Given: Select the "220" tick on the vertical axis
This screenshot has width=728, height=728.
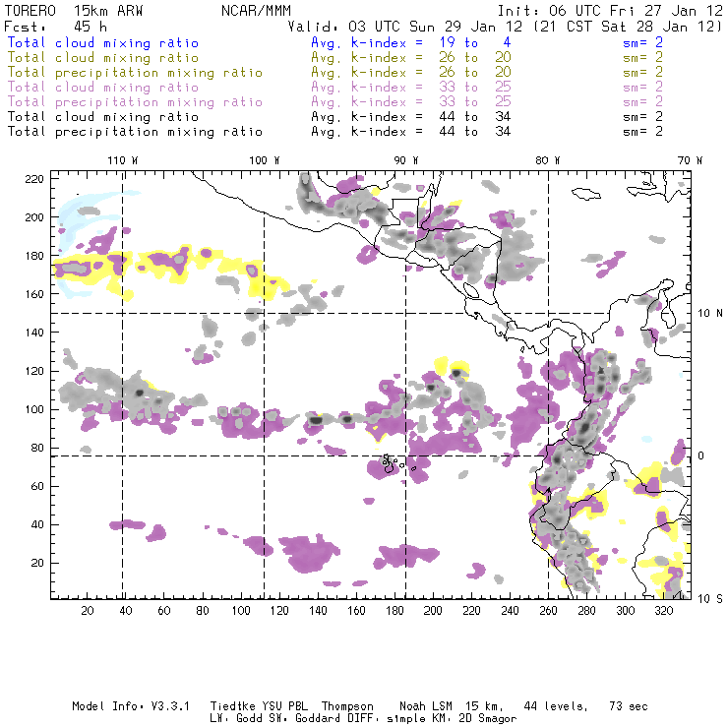Looking at the screenshot, I should coord(34,179).
